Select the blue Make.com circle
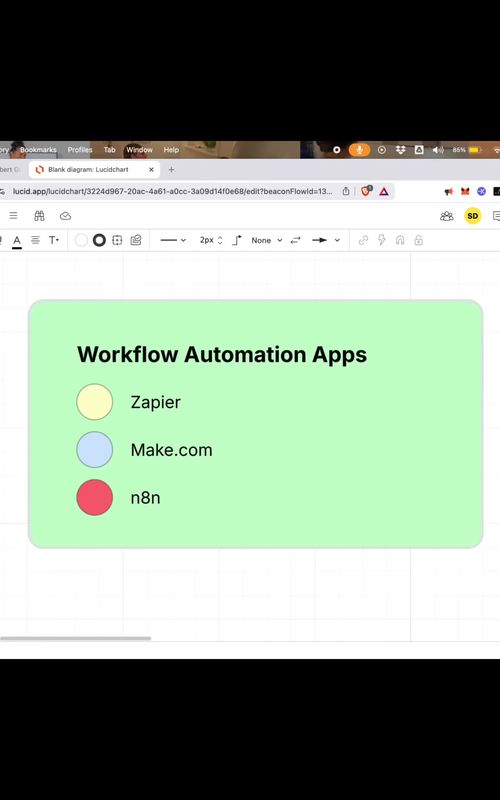Viewport: 500px width, 800px height. coord(94,449)
